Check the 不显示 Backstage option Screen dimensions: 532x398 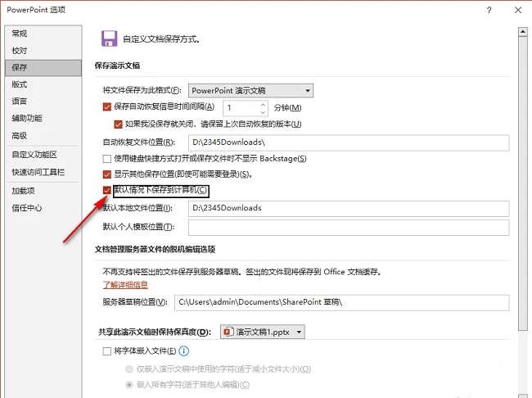107,159
